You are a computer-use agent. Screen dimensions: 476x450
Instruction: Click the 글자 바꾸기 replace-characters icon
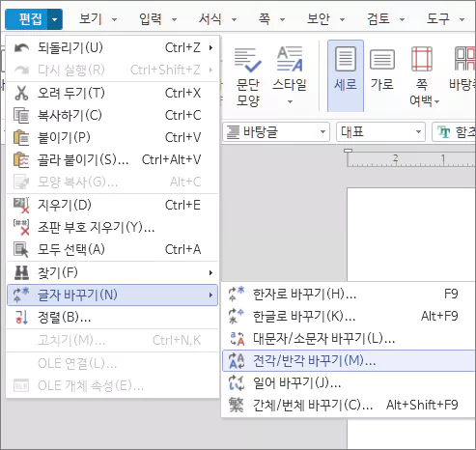21,295
